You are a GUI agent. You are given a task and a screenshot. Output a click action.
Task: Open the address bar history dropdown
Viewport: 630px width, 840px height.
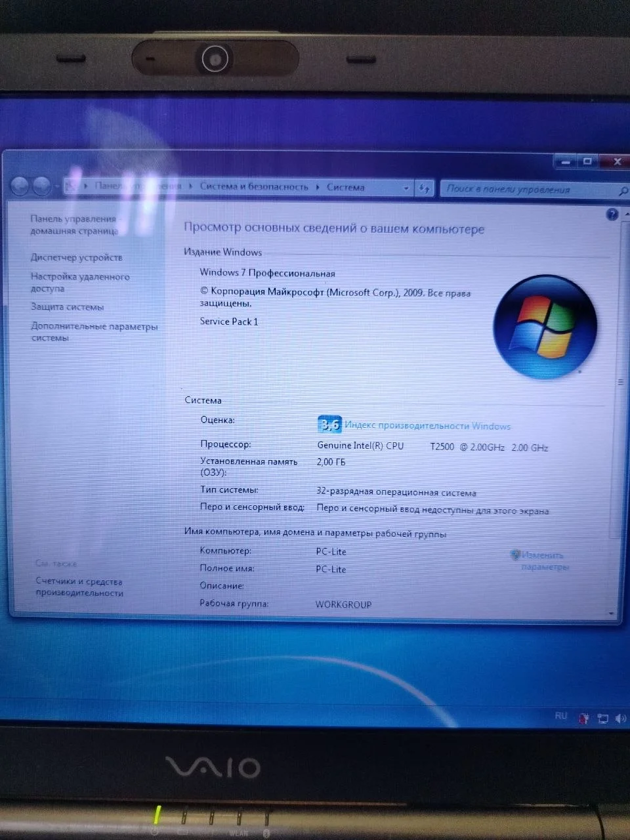click(x=406, y=188)
